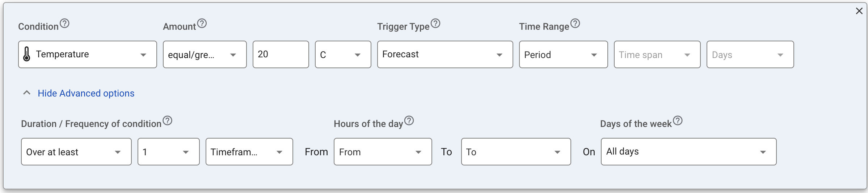Open the equal/greater comparison dropdown
The height and width of the screenshot is (193, 868).
click(x=205, y=54)
